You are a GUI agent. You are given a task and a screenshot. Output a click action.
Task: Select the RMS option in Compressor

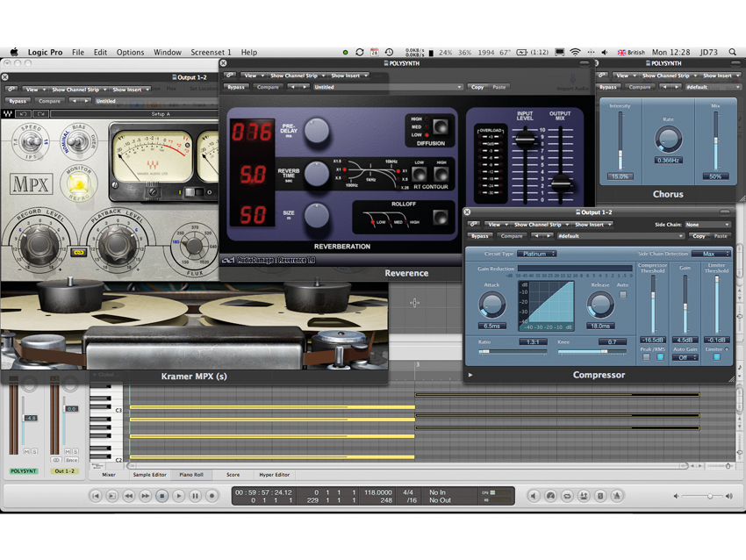click(660, 357)
